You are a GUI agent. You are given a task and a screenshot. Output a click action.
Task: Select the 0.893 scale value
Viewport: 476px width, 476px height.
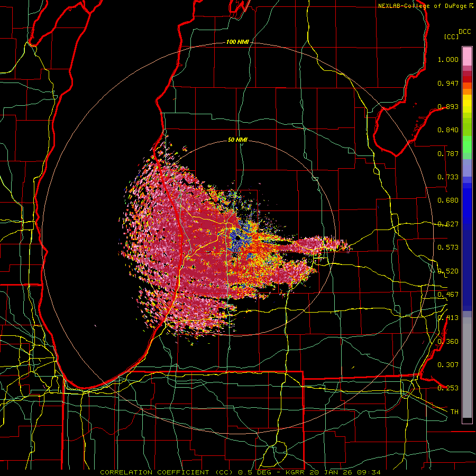point(448,106)
